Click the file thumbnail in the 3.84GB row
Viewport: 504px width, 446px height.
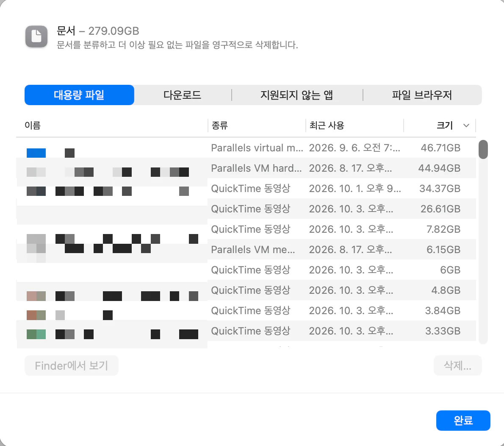(x=36, y=315)
